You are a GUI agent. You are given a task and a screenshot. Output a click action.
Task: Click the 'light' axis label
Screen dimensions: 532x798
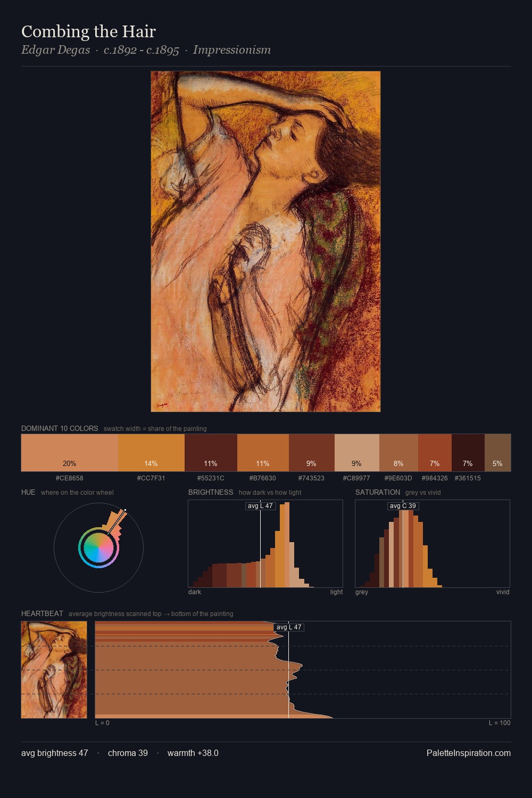click(x=337, y=592)
